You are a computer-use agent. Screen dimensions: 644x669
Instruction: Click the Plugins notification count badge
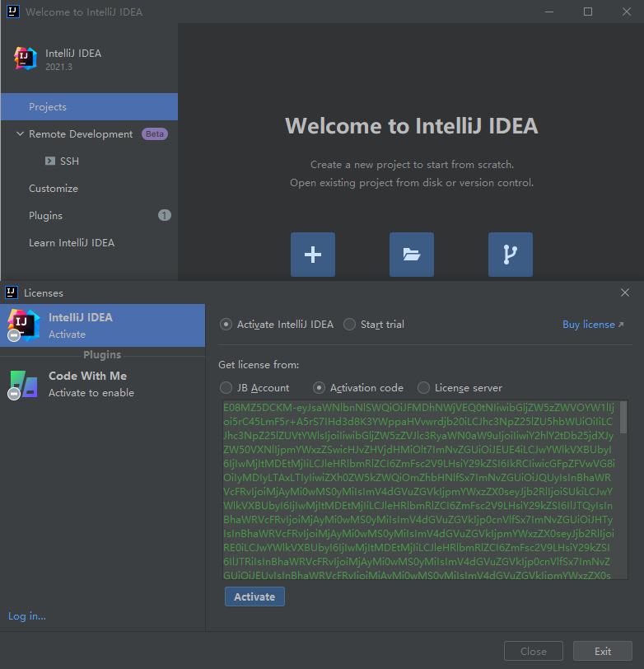coord(165,215)
